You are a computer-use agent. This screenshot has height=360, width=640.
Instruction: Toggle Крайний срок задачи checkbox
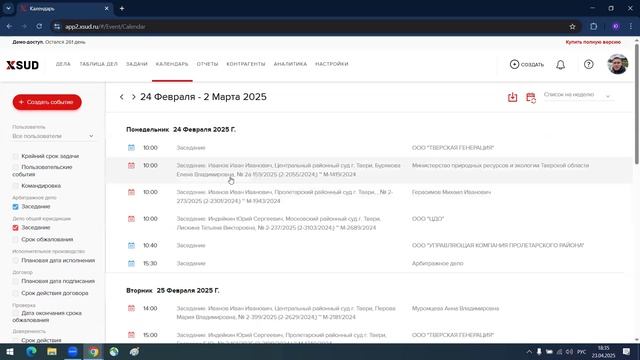[x=16, y=156]
